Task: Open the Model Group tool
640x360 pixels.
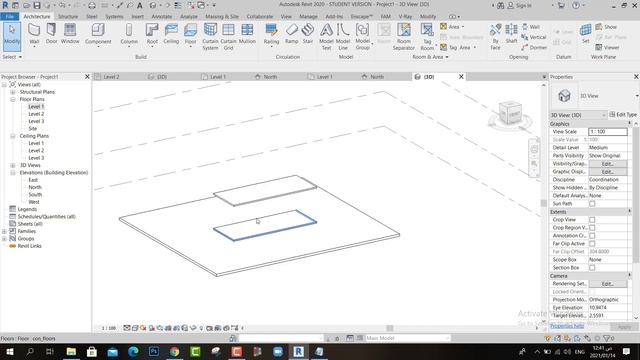Action: coord(362,37)
